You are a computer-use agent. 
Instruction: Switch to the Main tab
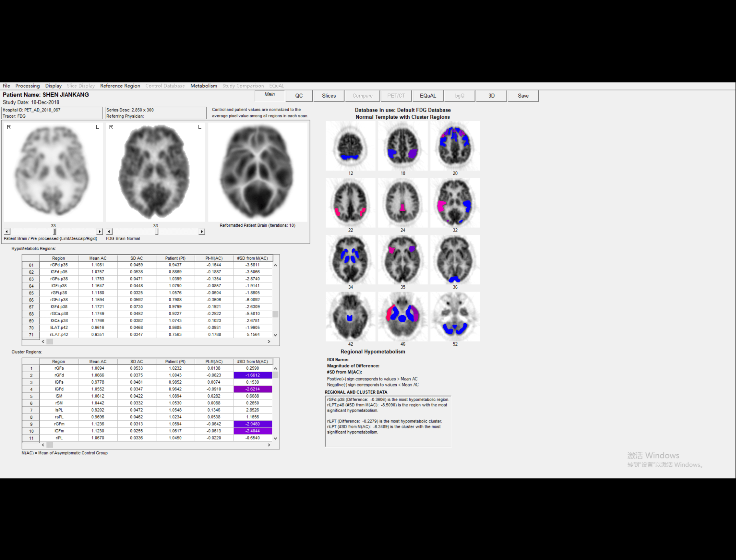pos(270,95)
